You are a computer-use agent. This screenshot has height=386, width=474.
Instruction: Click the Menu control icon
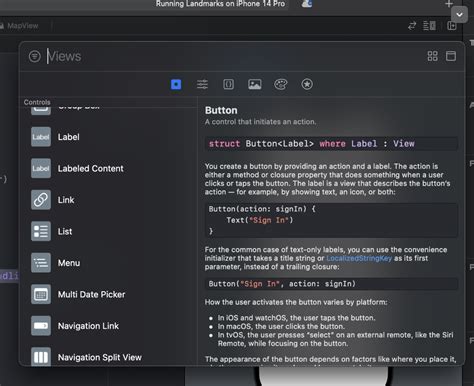tap(41, 263)
